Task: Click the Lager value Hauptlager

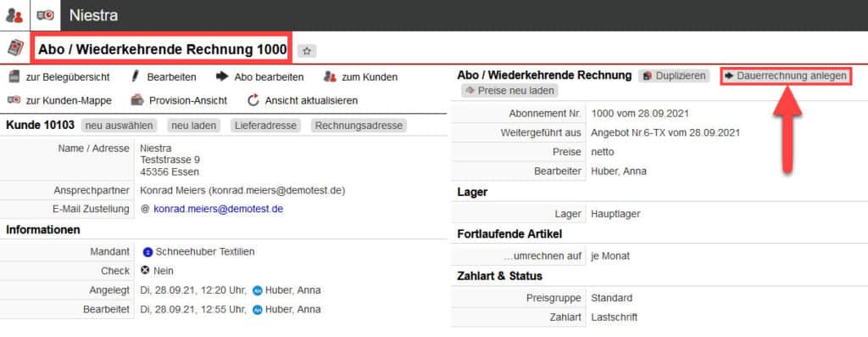Action: point(615,214)
